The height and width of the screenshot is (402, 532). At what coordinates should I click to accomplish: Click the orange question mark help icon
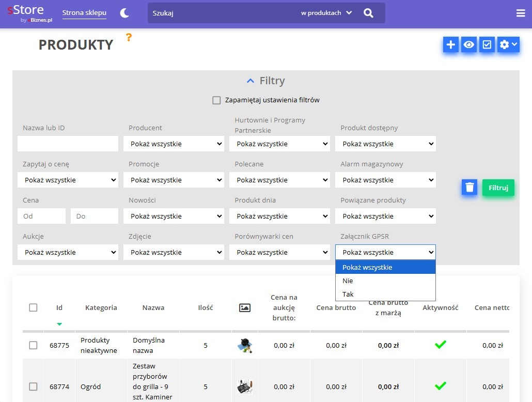(129, 37)
